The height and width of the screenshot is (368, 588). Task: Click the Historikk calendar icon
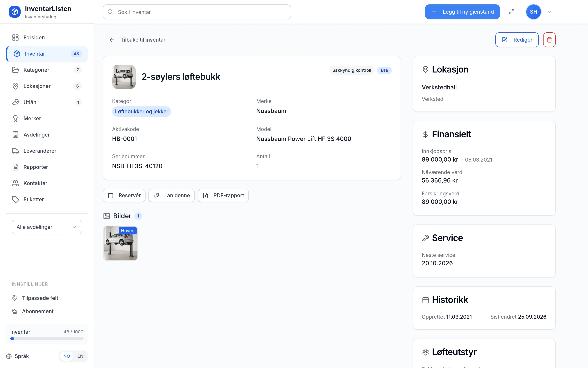[x=425, y=300]
